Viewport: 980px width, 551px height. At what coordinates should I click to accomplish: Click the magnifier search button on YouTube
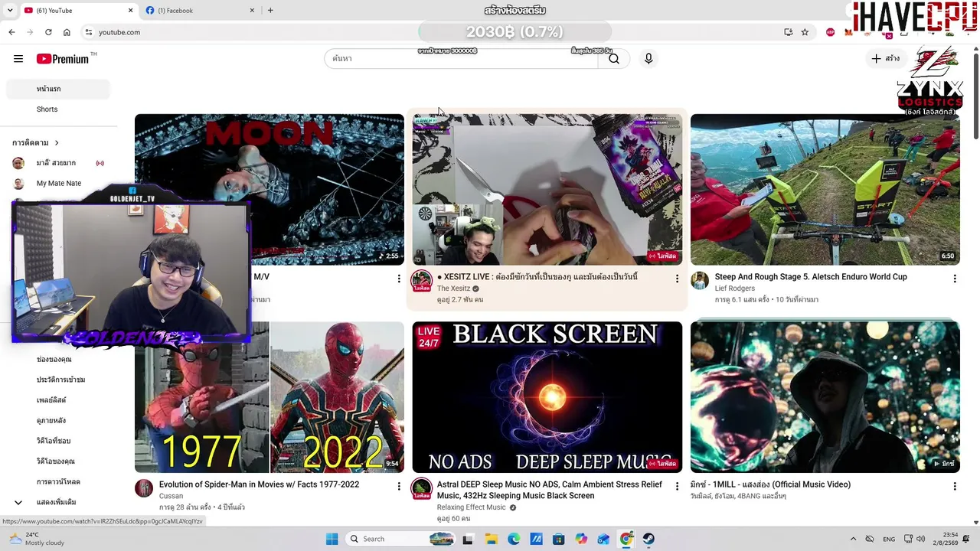(614, 59)
